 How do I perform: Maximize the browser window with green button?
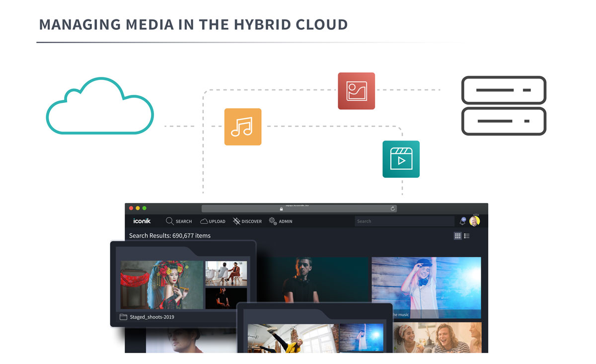144,208
